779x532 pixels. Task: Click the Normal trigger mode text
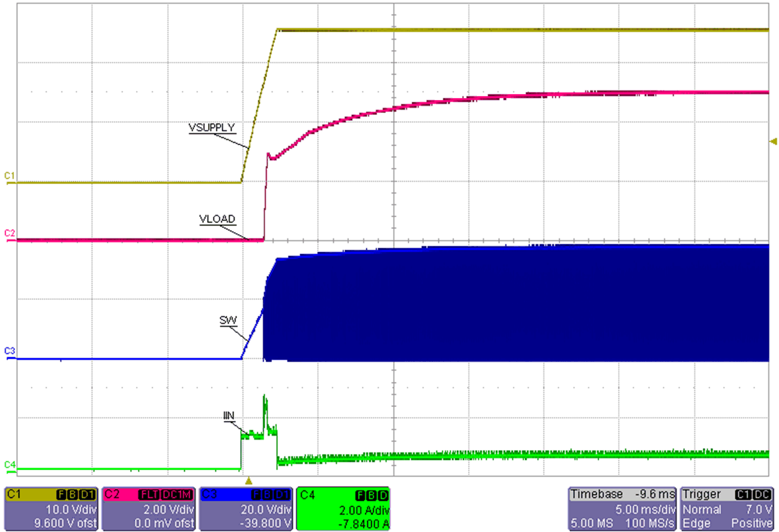(703, 510)
